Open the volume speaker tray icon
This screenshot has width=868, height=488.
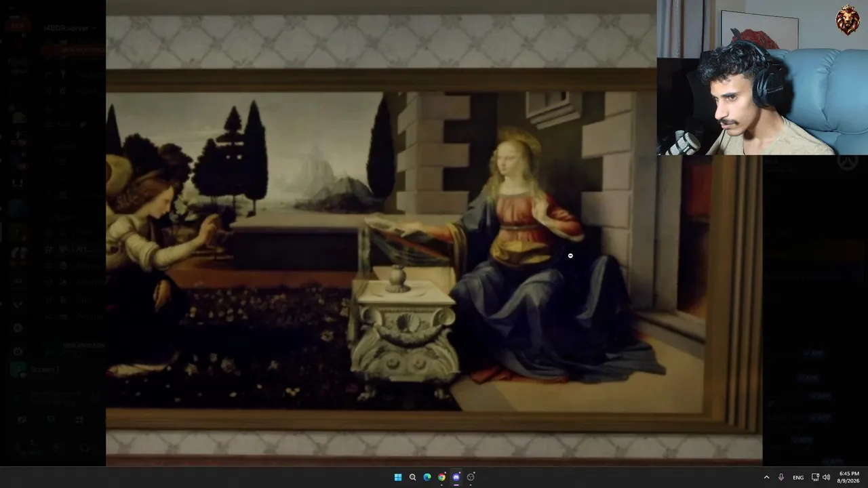[x=826, y=477]
